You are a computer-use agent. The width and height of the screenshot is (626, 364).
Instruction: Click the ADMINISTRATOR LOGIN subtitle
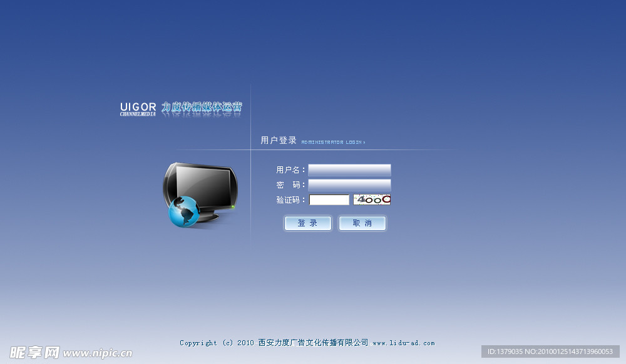click(332, 143)
